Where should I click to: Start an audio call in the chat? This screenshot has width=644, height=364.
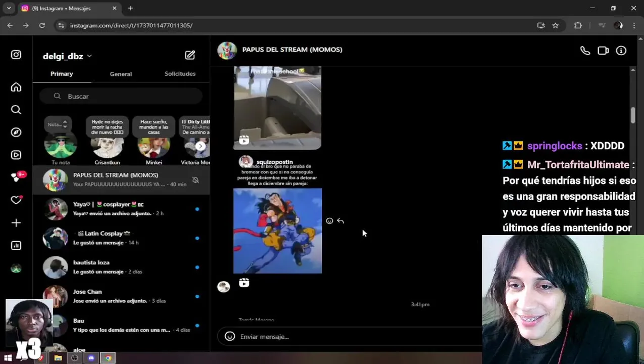click(585, 51)
